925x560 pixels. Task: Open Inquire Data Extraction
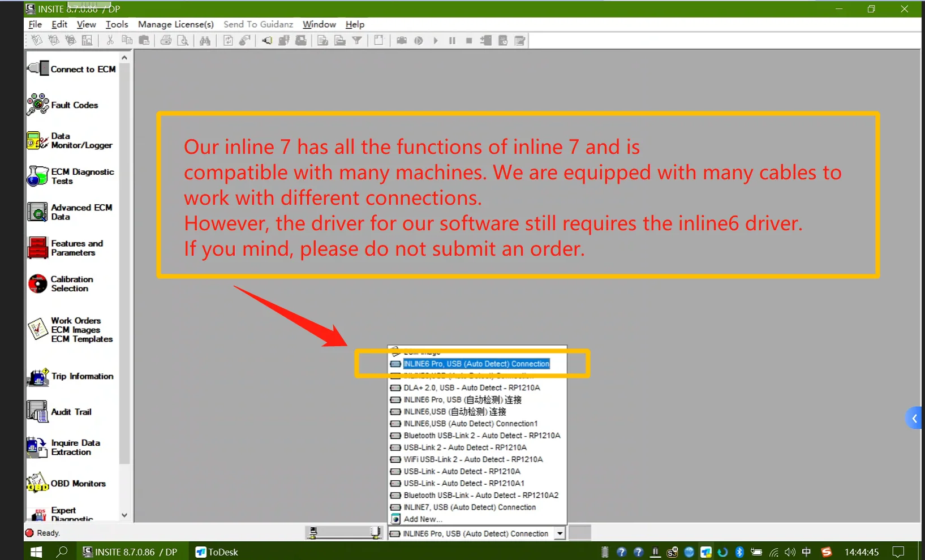(64, 447)
